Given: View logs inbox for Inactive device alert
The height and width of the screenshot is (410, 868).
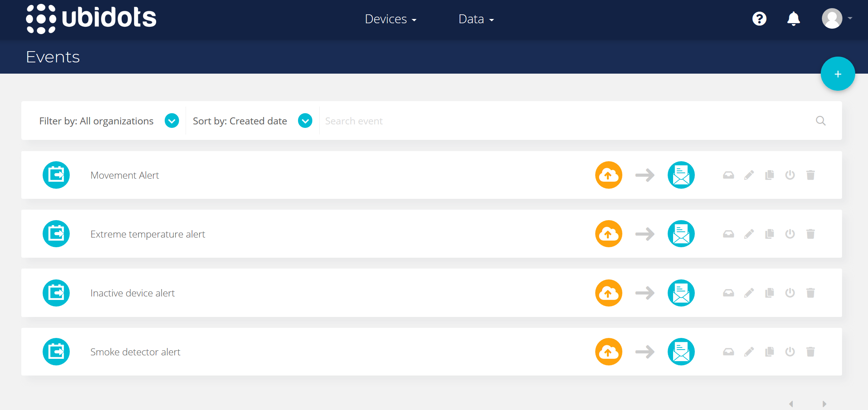Looking at the screenshot, I should [728, 293].
